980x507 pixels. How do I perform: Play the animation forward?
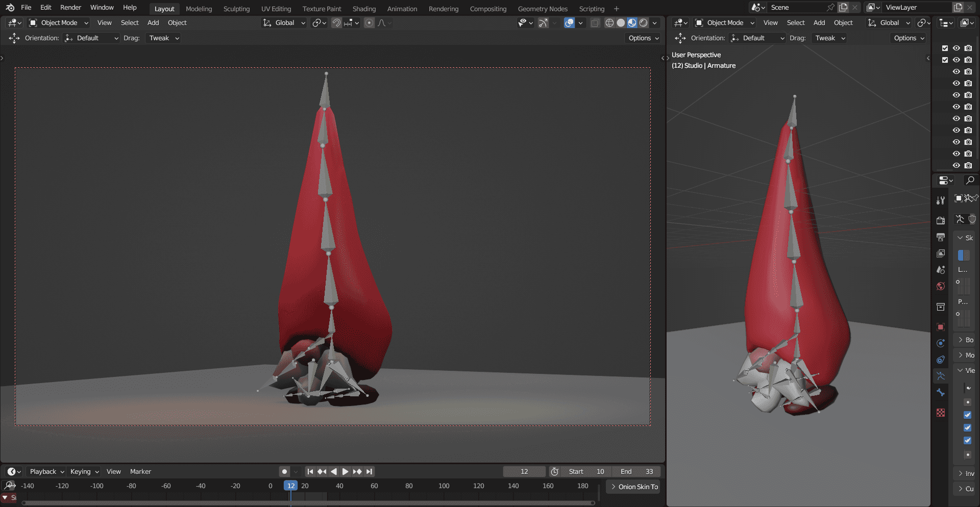(346, 472)
